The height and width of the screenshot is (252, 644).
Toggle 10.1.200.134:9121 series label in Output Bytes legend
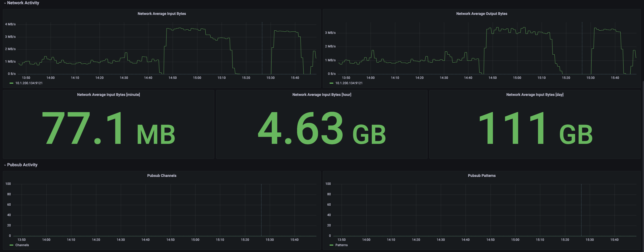click(349, 83)
